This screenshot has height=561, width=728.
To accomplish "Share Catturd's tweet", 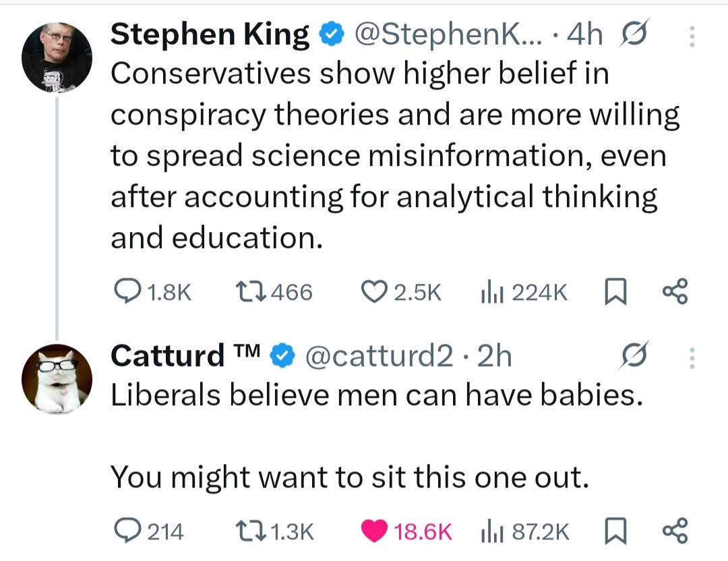I will (x=675, y=531).
